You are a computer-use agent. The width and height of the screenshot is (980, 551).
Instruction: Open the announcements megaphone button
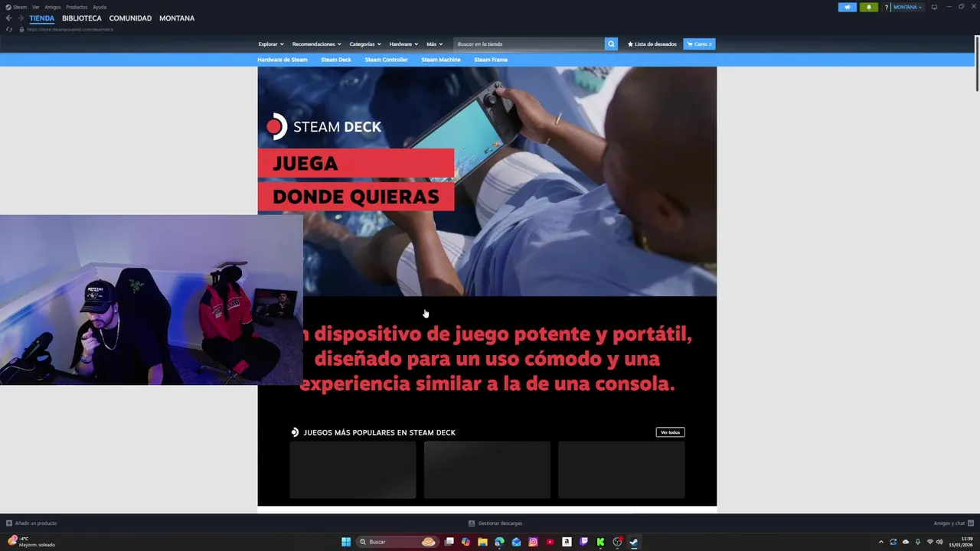click(848, 7)
